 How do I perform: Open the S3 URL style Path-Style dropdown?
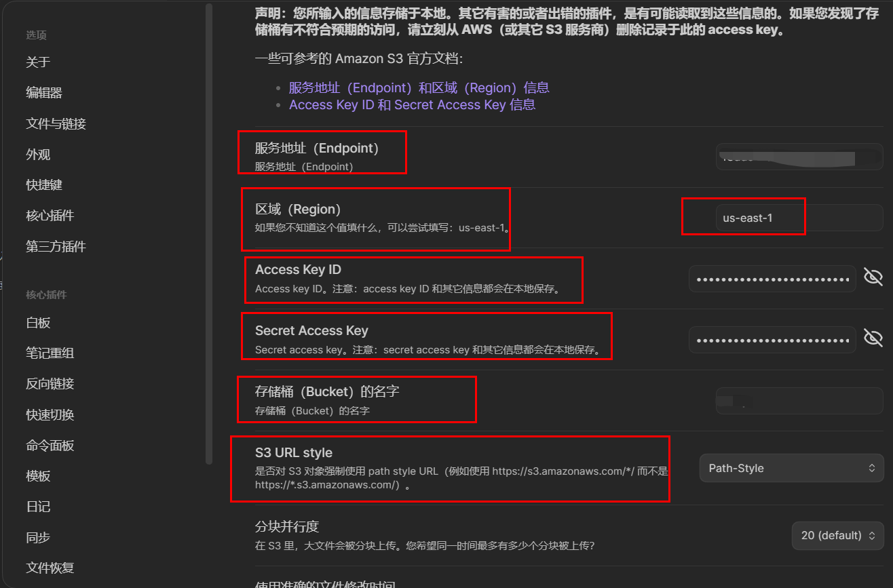tap(791, 468)
